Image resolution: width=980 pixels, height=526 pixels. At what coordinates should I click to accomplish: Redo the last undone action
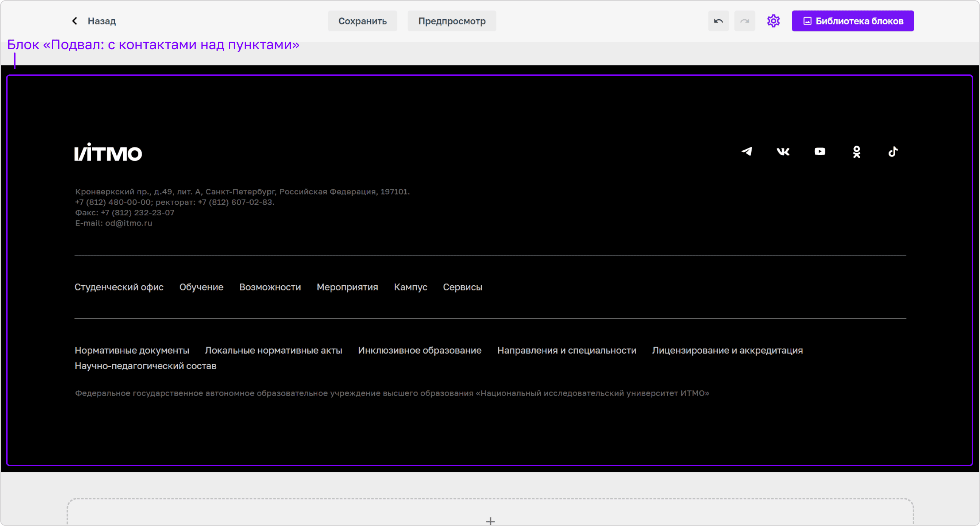[x=744, y=21]
